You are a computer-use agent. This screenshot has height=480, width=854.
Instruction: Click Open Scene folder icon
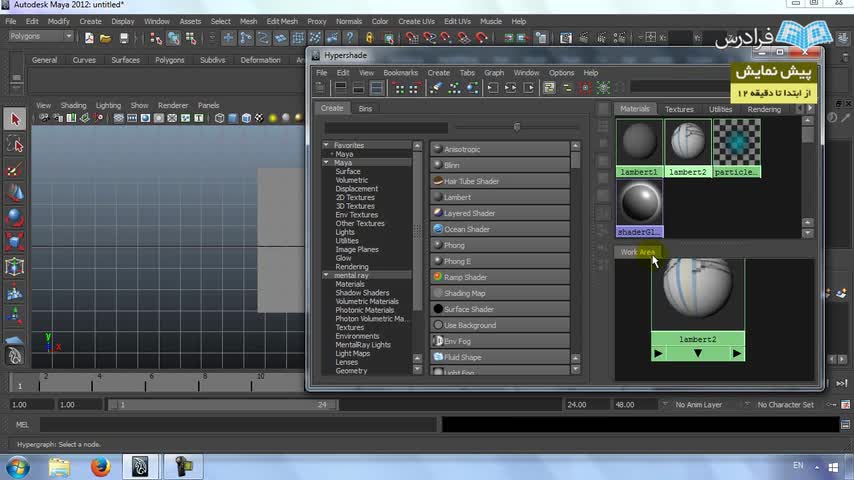[106, 38]
